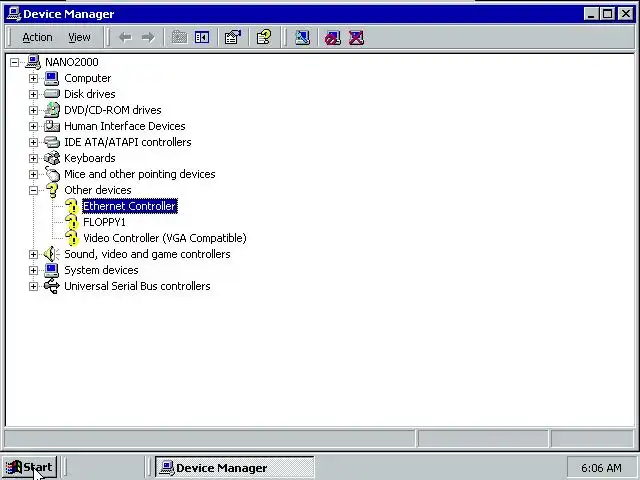640x480 pixels.
Task: Select the IDE ATA/ATAPI controllers label
Action: tap(128, 142)
